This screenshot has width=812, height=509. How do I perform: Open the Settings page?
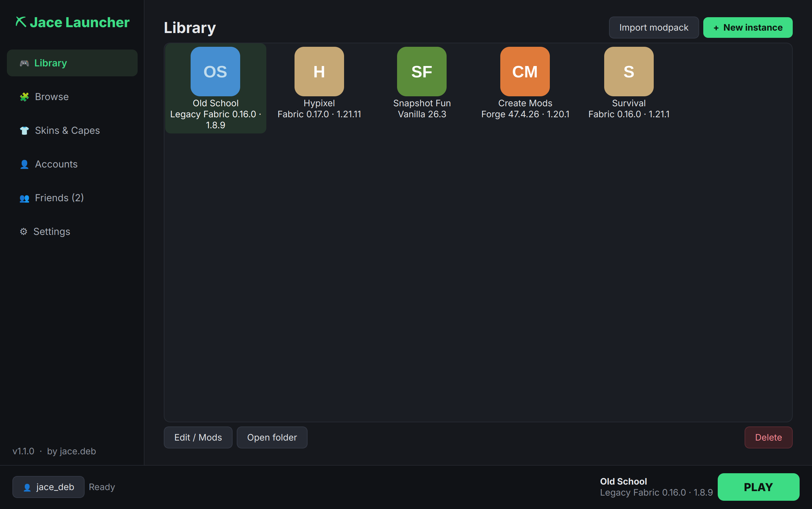click(x=72, y=231)
